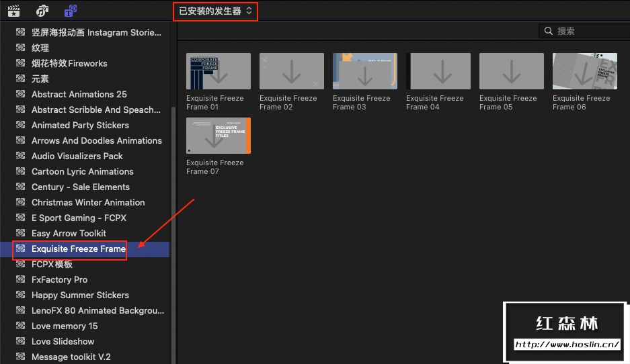Screen dimensions: 630x364
Task: Open the 已安装的发生器 dropdown
Action: (215, 11)
